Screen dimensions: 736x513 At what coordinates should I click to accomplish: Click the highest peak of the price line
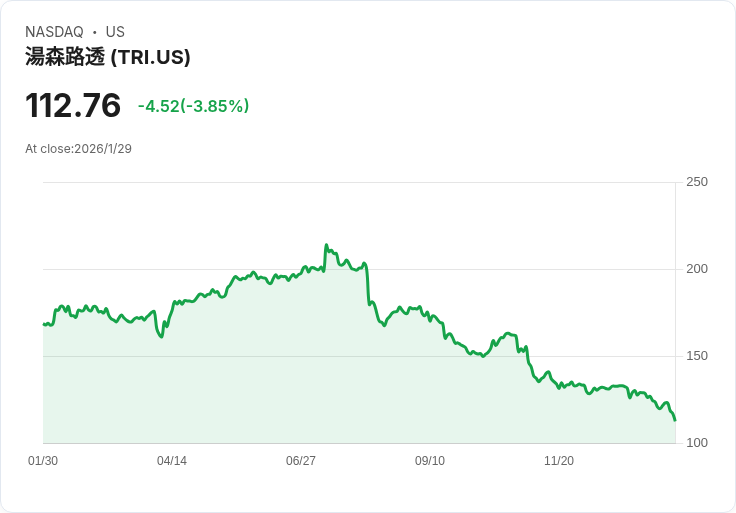pos(326,245)
